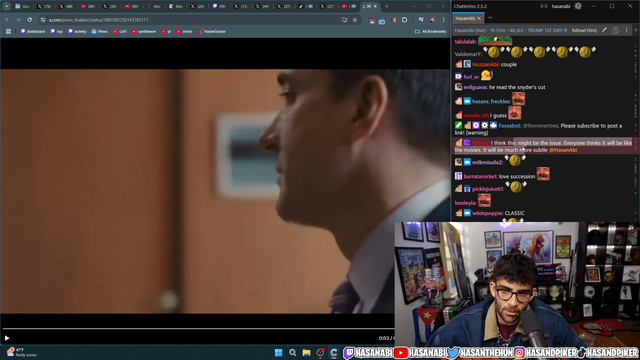The height and width of the screenshot is (360, 640).
Task: Open the activity bookmark
Action: (x=77, y=31)
